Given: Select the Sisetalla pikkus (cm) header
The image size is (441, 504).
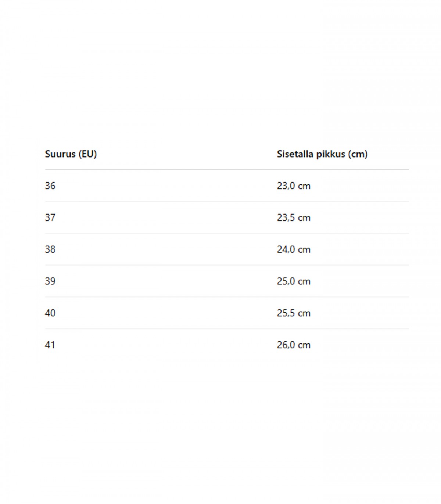Looking at the screenshot, I should pyautogui.click(x=322, y=154).
